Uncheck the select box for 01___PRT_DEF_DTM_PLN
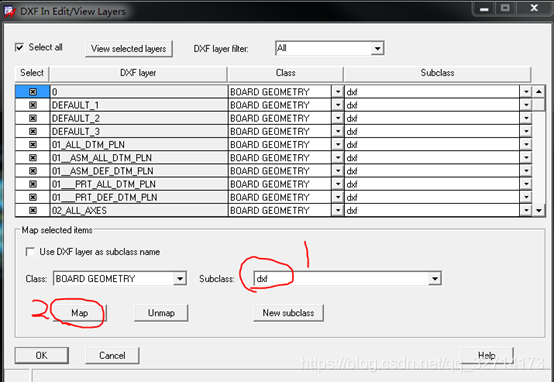The width and height of the screenshot is (554, 382). pos(33,197)
